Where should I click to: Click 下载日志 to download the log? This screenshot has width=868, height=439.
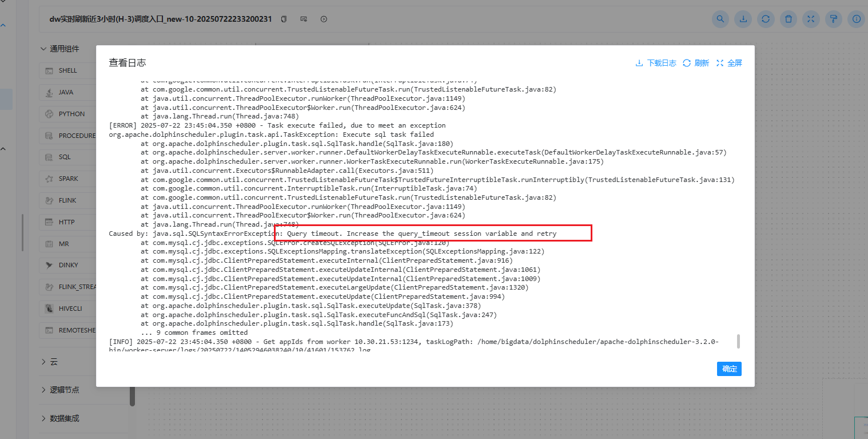coord(656,63)
